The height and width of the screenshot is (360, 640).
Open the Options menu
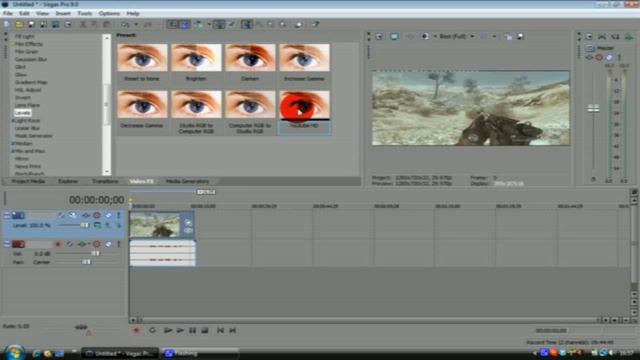tap(109, 13)
